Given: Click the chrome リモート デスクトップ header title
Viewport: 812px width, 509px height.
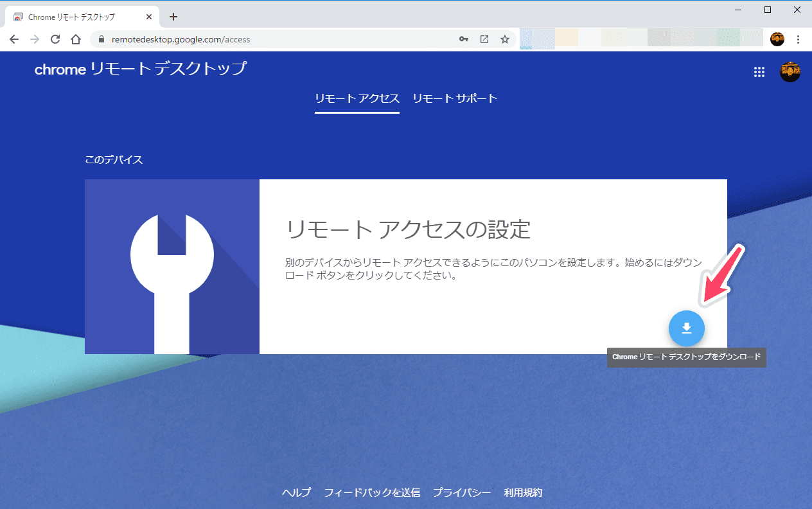Looking at the screenshot, I should [141, 69].
